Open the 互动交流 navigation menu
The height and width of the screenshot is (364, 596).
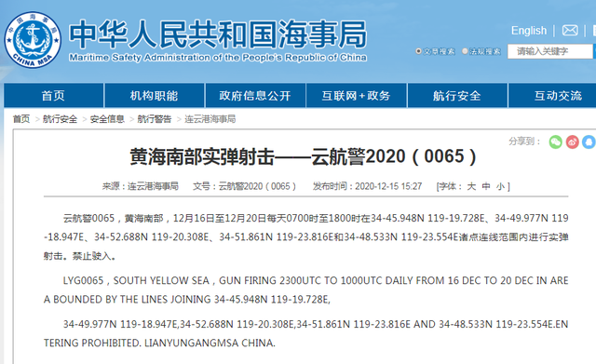pyautogui.click(x=558, y=95)
